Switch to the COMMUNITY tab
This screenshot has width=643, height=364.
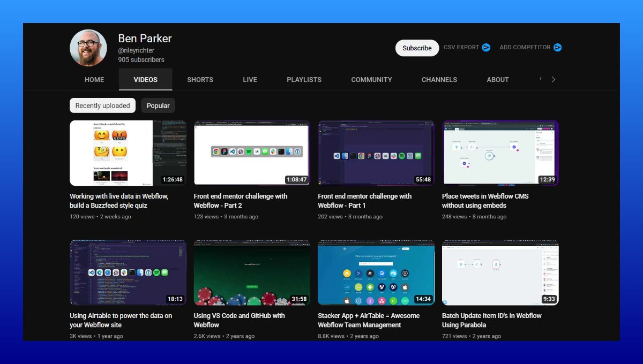pos(371,79)
